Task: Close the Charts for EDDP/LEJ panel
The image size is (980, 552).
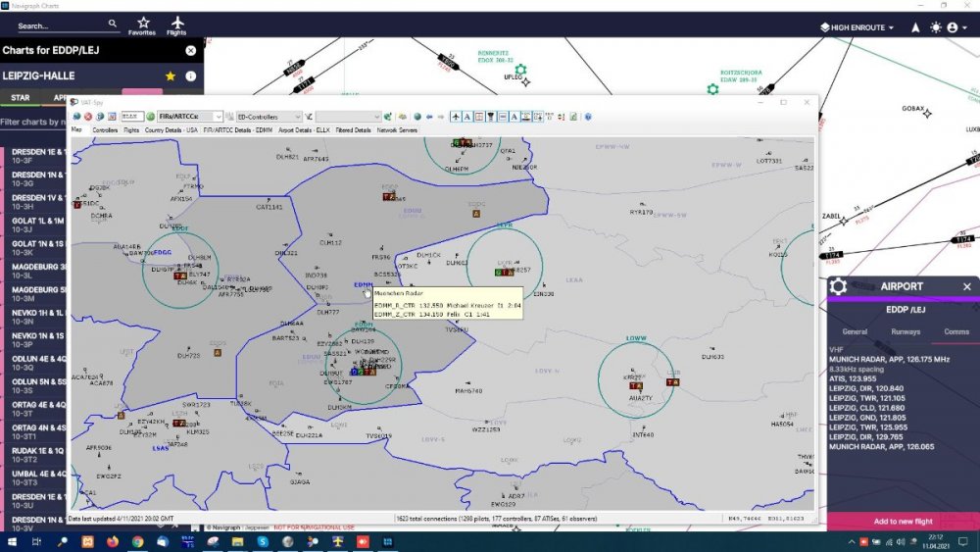Action: point(190,50)
